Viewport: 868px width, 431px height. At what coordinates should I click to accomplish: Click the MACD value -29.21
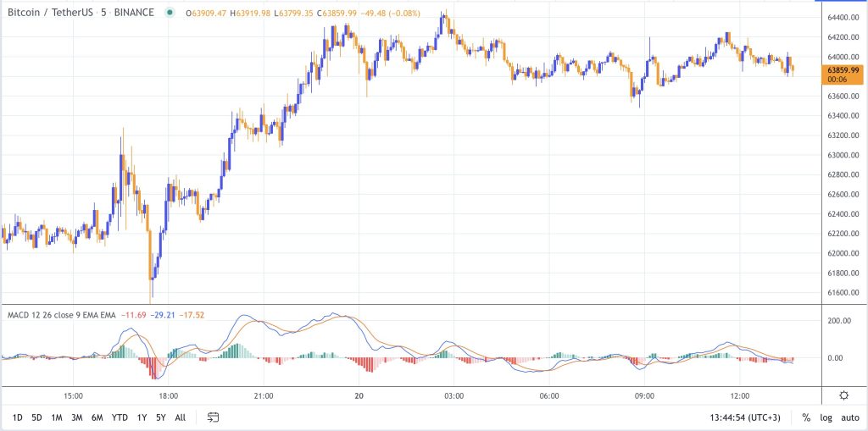162,315
